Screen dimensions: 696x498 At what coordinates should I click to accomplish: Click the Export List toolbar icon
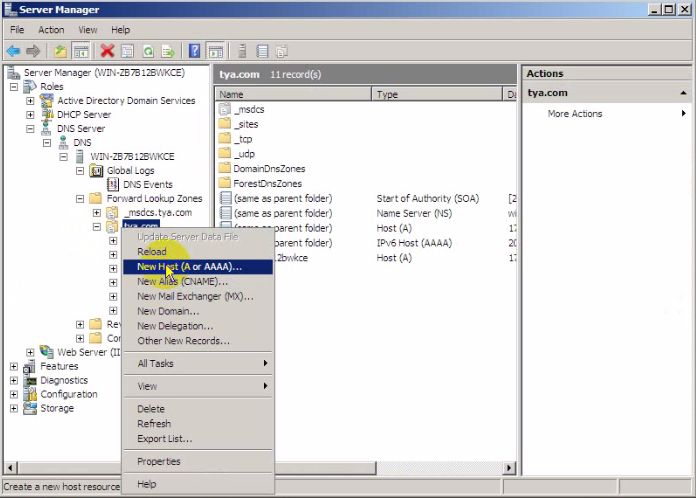click(x=168, y=51)
